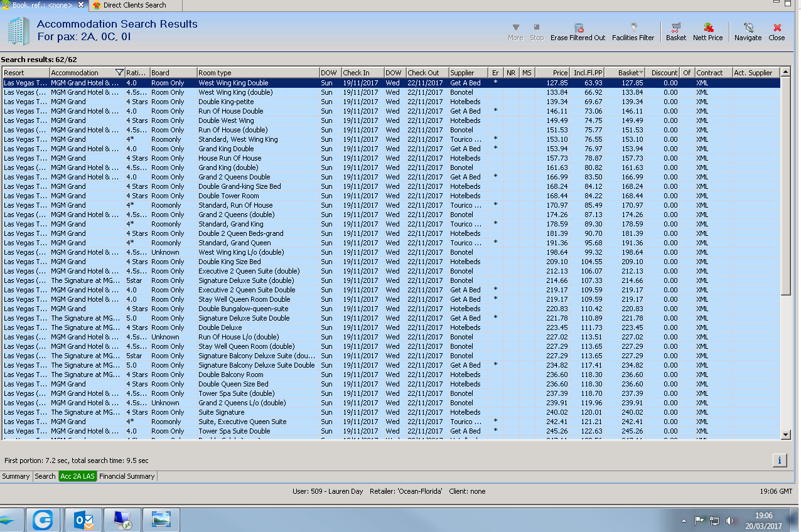This screenshot has width=801, height=532.
Task: Open the Summary bottom tab
Action: pyautogui.click(x=16, y=476)
